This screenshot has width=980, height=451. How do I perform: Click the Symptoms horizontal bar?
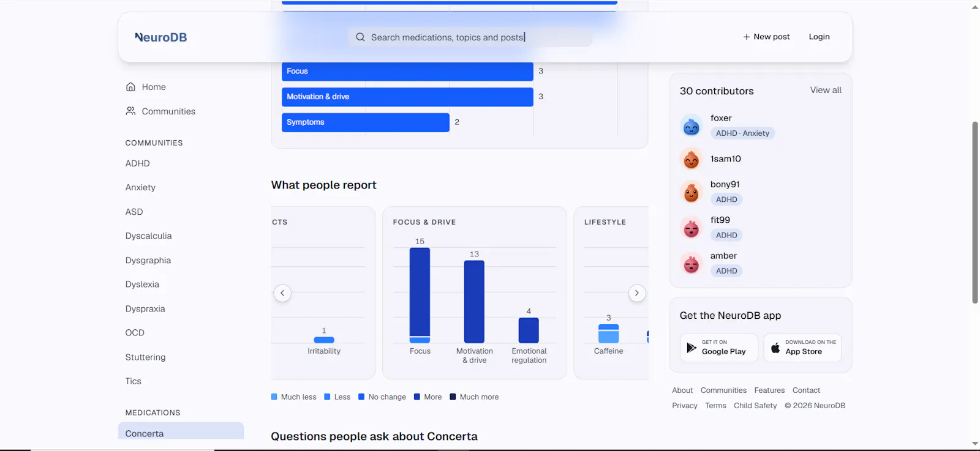coord(366,122)
